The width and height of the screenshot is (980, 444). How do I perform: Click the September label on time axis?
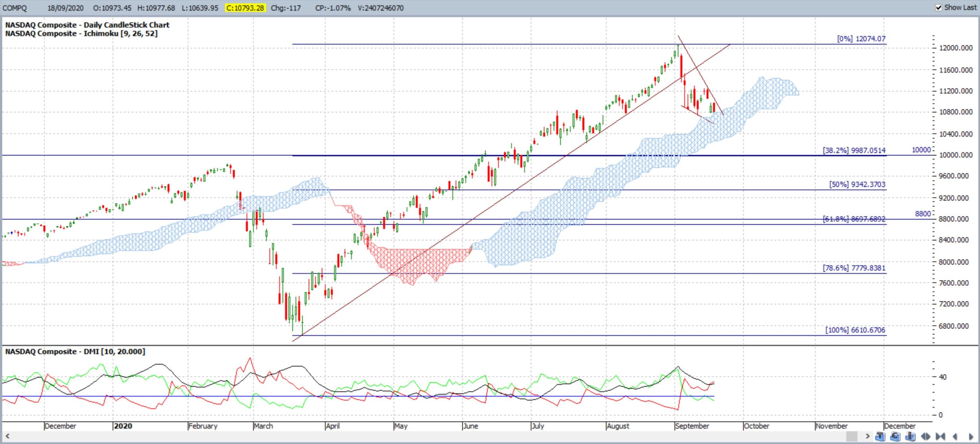click(x=692, y=426)
